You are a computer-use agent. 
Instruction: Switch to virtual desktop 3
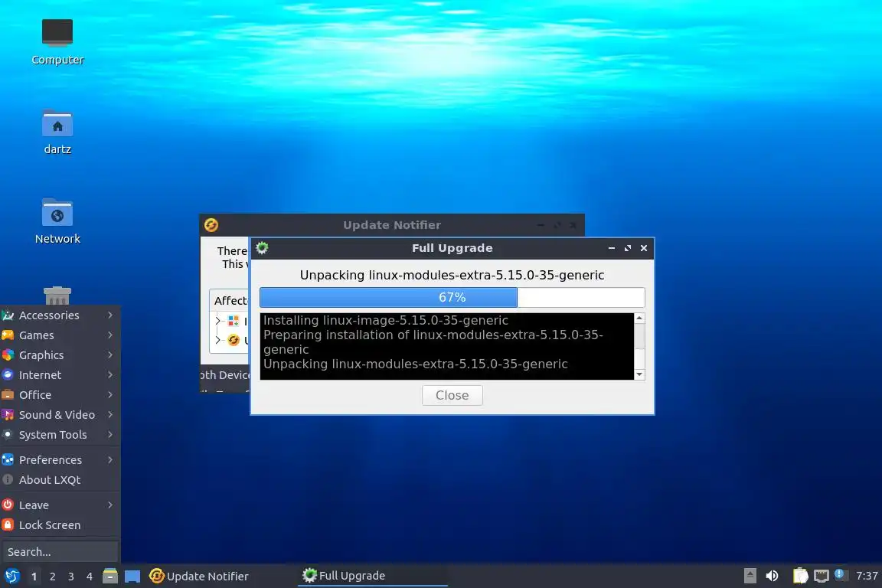point(71,577)
